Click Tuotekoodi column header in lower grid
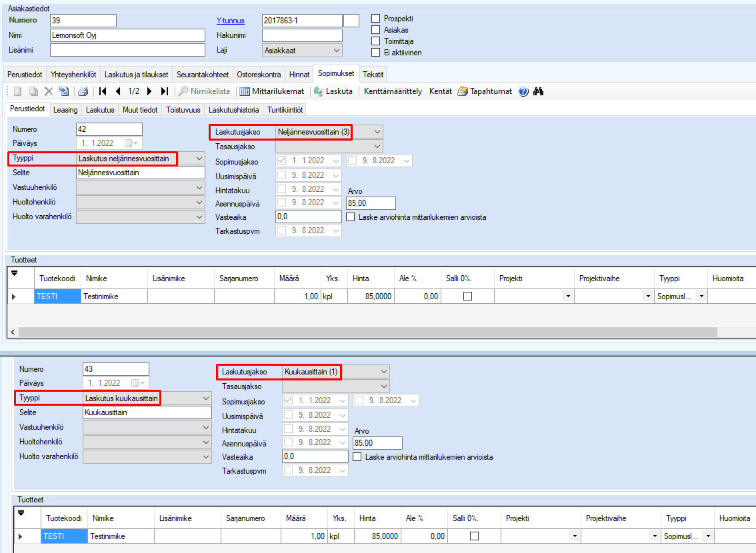The width and height of the screenshot is (756, 553). pyautogui.click(x=64, y=518)
